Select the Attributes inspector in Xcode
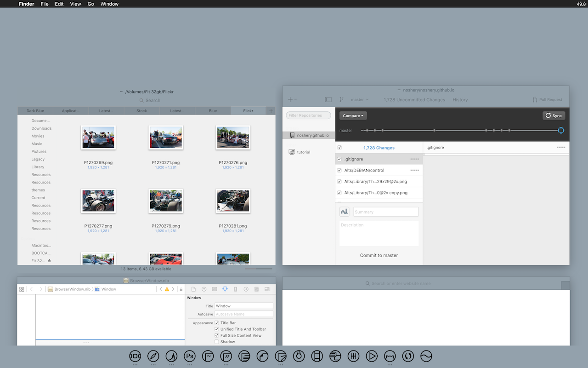Screen dimensions: 588x368 point(225,289)
